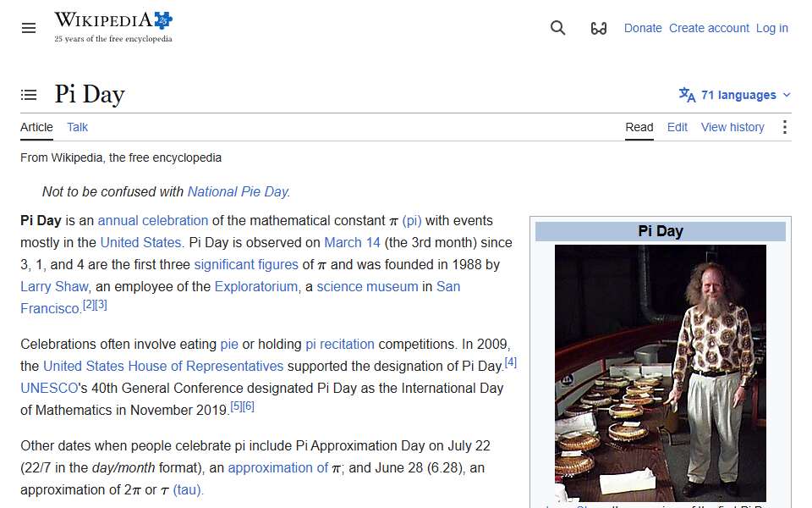Click Create account link

pos(709,28)
